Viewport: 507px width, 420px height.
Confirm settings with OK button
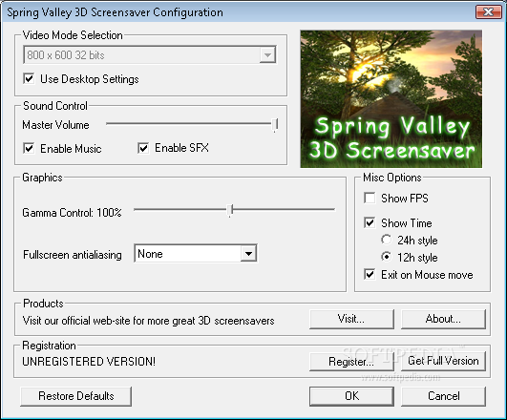(x=351, y=396)
